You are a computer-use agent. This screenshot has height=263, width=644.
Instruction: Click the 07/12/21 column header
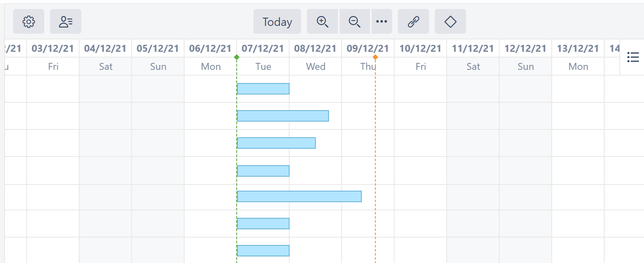click(263, 48)
